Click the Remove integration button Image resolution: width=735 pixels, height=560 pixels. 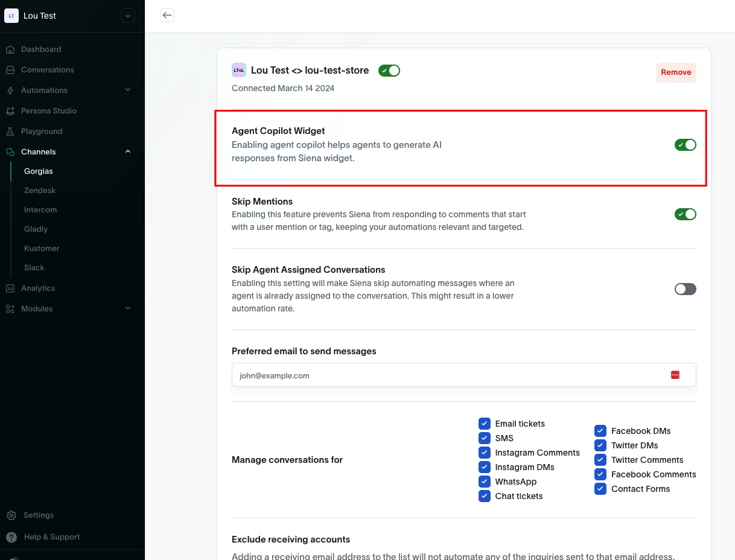point(676,72)
